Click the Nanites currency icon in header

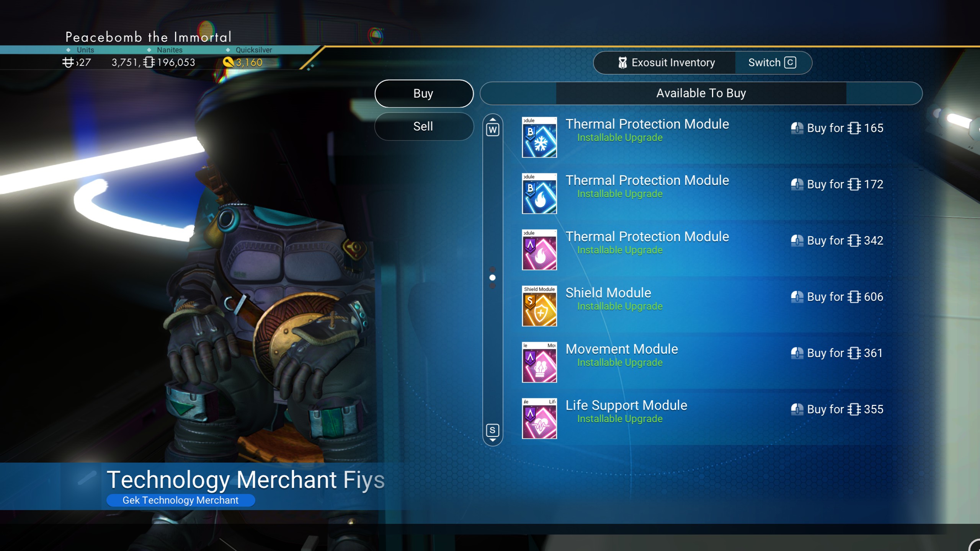click(149, 62)
